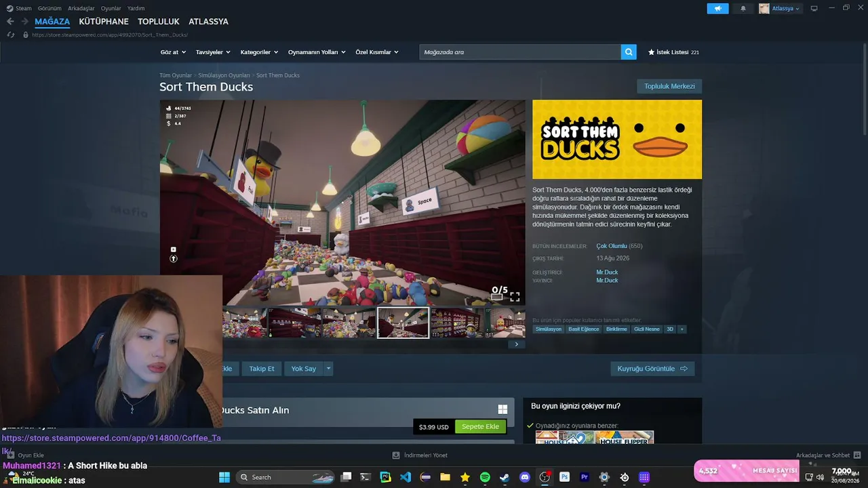Click the Manage Downloads icon
The width and height of the screenshot is (868, 488).
(x=396, y=455)
